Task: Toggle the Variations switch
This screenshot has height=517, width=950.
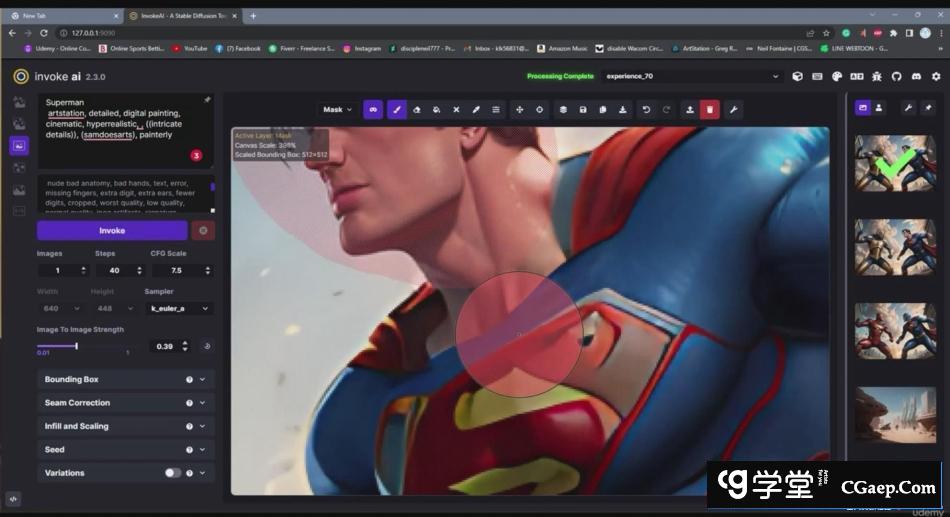Action: [x=173, y=473]
